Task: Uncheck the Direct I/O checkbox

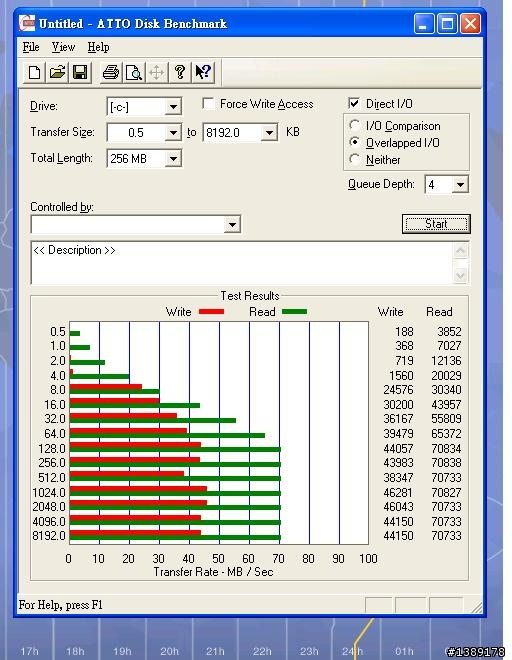Action: click(354, 103)
